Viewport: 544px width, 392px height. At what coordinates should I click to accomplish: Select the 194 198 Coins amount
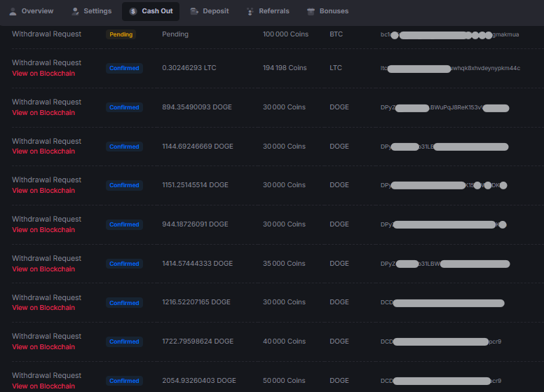[285, 67]
